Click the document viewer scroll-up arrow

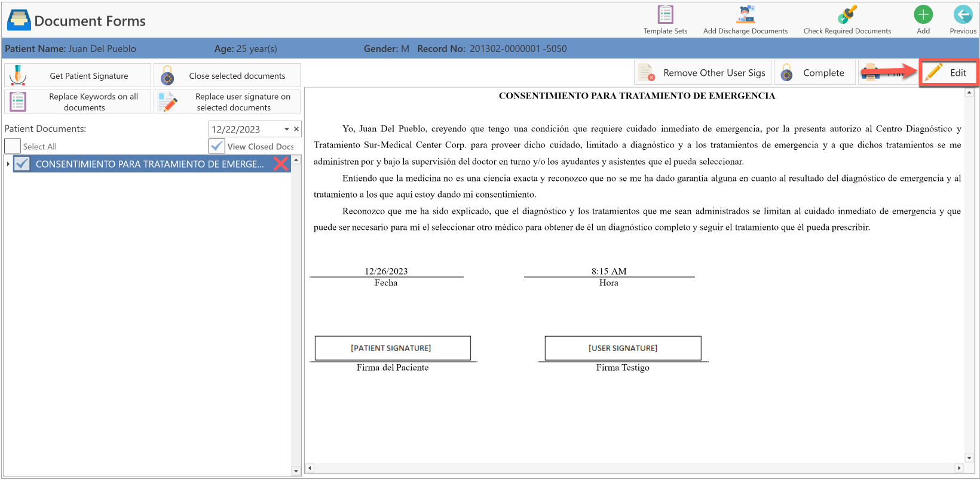click(x=969, y=93)
